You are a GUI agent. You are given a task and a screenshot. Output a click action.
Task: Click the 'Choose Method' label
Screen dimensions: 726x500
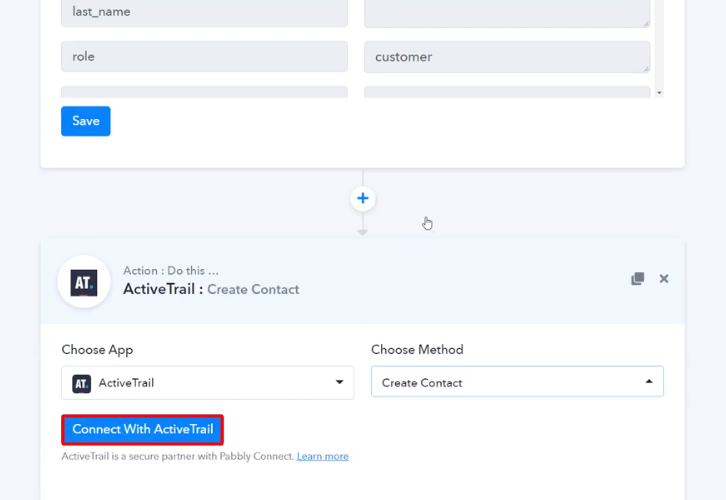417,350
